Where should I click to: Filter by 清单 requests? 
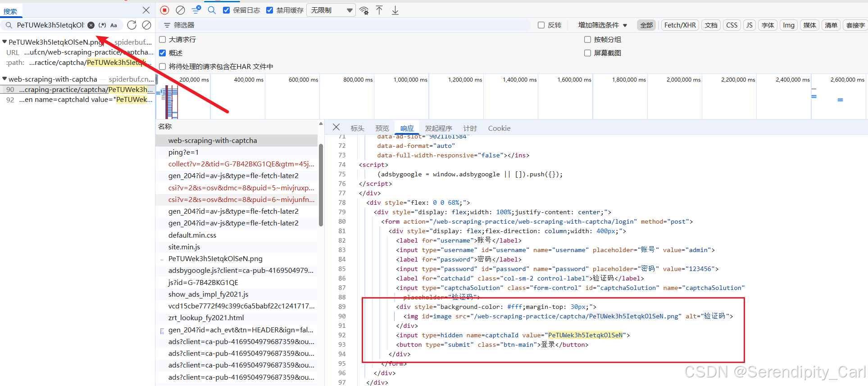pyautogui.click(x=831, y=25)
